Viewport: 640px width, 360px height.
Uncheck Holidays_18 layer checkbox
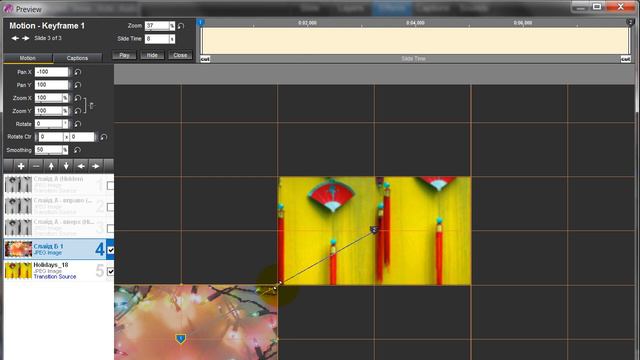[110, 271]
